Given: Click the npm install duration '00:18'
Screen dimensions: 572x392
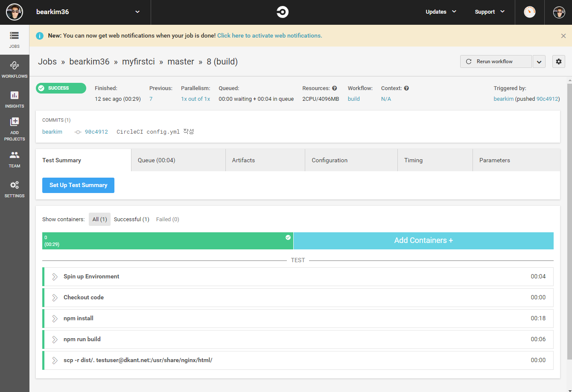Looking at the screenshot, I should 538,319.
